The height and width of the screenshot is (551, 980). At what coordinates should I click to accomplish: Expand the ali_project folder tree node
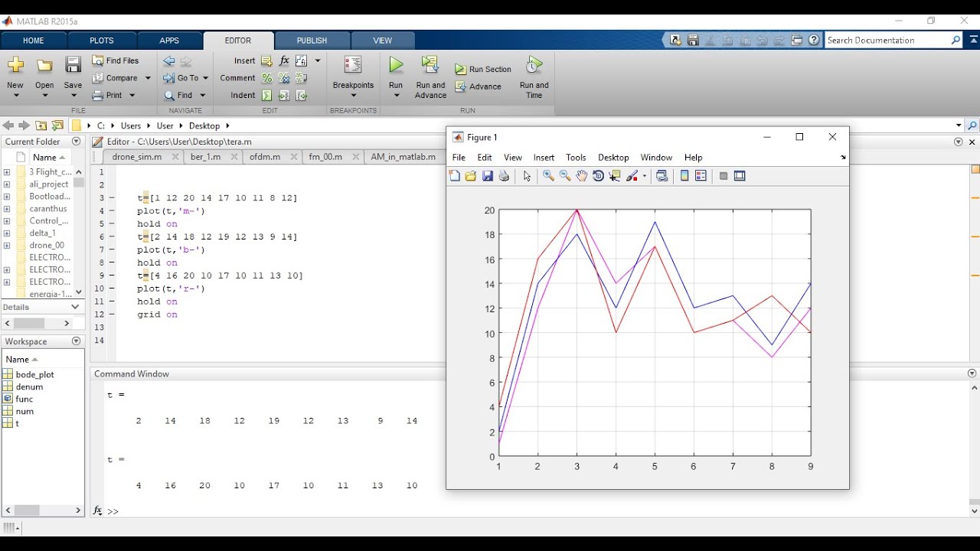[7, 184]
